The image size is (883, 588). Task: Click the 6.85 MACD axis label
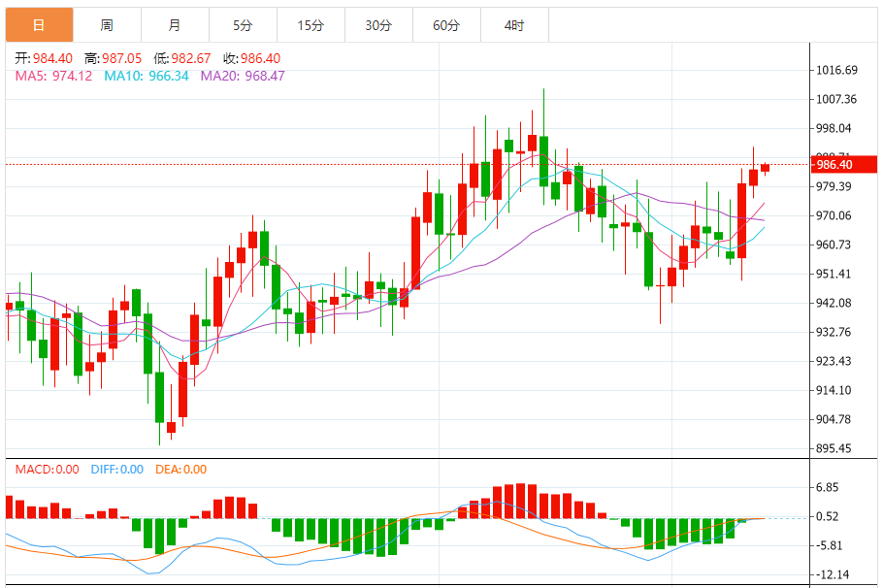tap(828, 487)
